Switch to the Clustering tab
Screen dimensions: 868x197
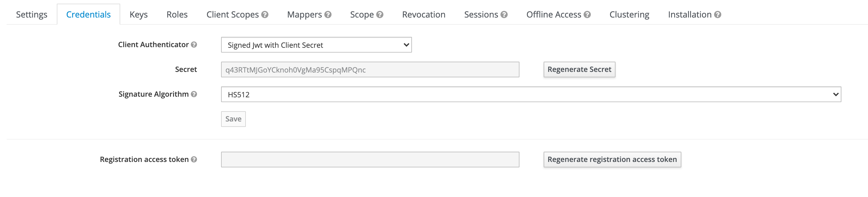629,14
